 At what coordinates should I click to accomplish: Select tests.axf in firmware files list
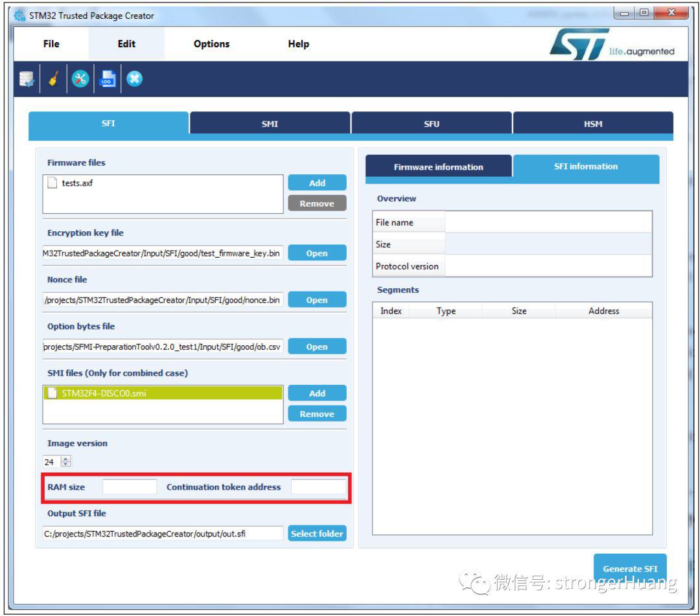(x=163, y=183)
